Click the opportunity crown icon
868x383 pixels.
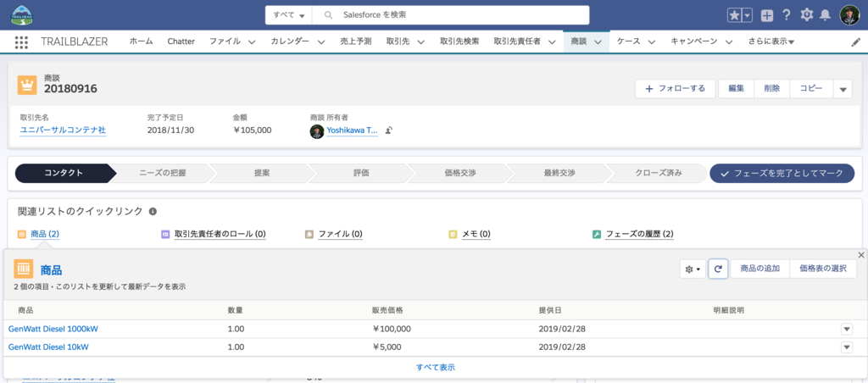click(x=27, y=85)
